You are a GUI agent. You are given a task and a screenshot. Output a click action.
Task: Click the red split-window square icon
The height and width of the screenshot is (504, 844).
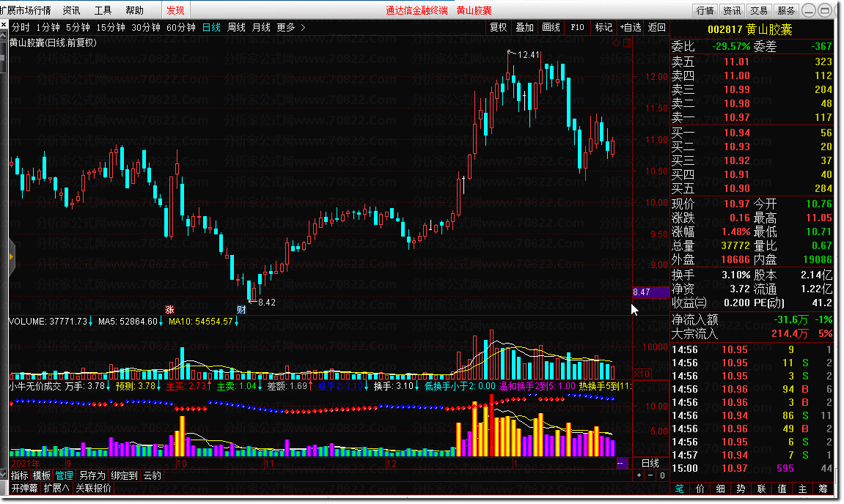(627, 43)
